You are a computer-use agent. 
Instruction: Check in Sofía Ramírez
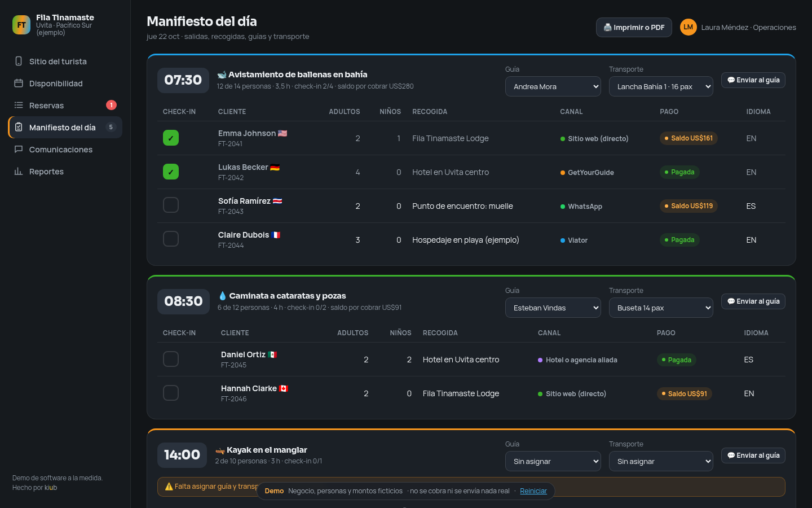click(x=171, y=205)
